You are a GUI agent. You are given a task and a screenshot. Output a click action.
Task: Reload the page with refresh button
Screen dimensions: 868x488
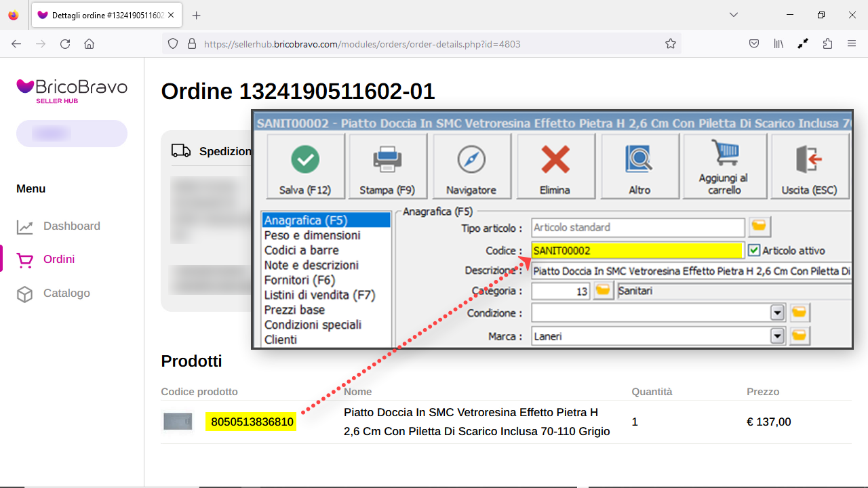pos(65,44)
